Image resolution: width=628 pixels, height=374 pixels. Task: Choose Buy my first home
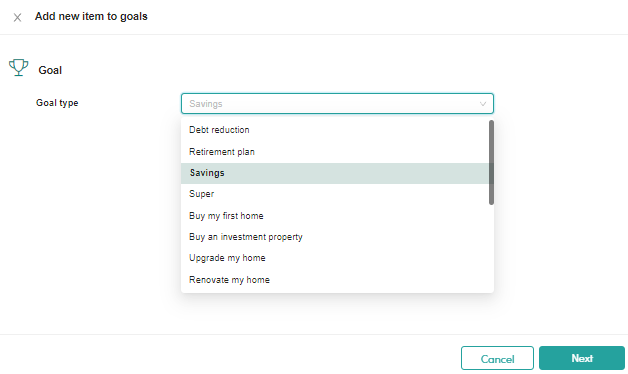point(335,216)
